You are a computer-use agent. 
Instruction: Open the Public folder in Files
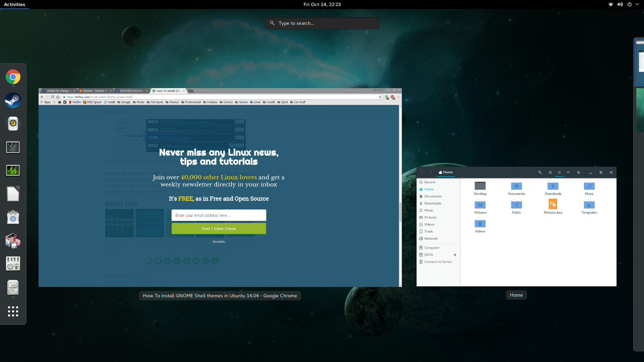(517, 207)
